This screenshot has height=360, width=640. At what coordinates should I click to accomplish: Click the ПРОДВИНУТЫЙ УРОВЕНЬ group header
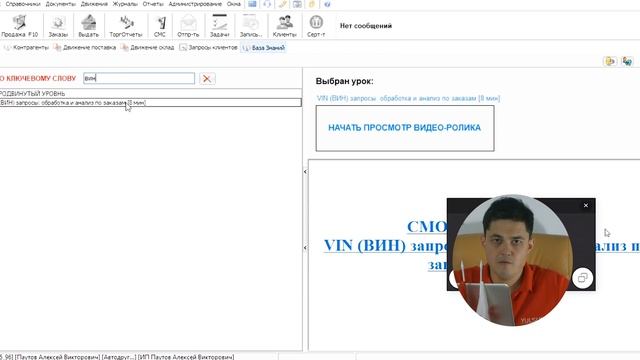[x=32, y=93]
